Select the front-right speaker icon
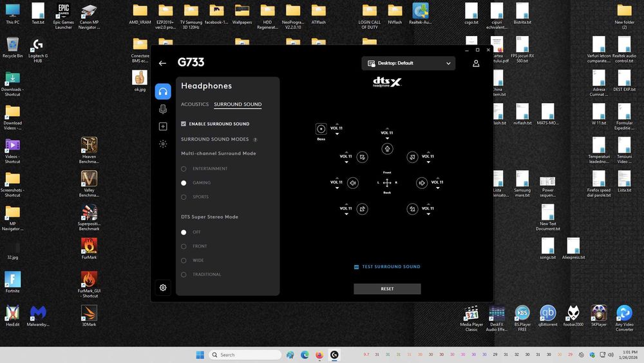The image size is (644, 363). (x=412, y=157)
